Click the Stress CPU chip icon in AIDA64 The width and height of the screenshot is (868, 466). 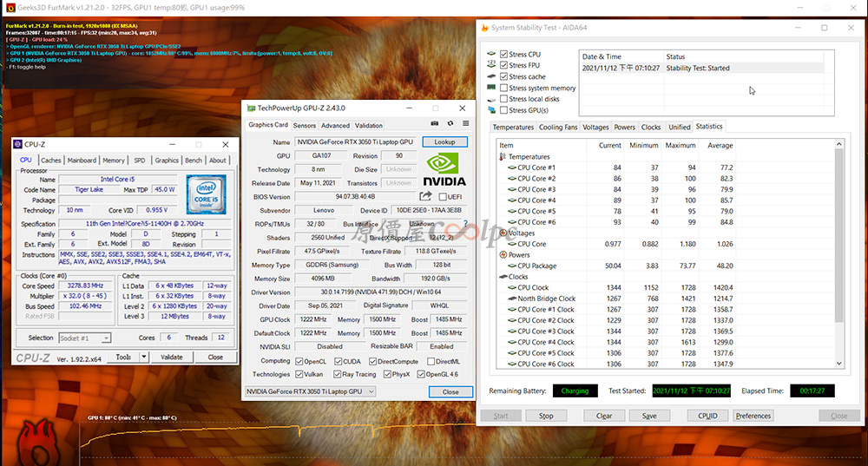(491, 54)
